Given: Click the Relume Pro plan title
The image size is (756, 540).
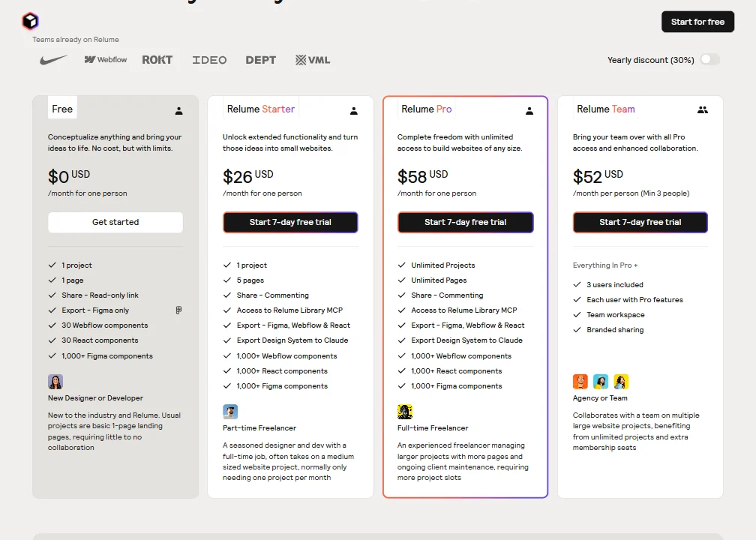Looking at the screenshot, I should coord(427,109).
